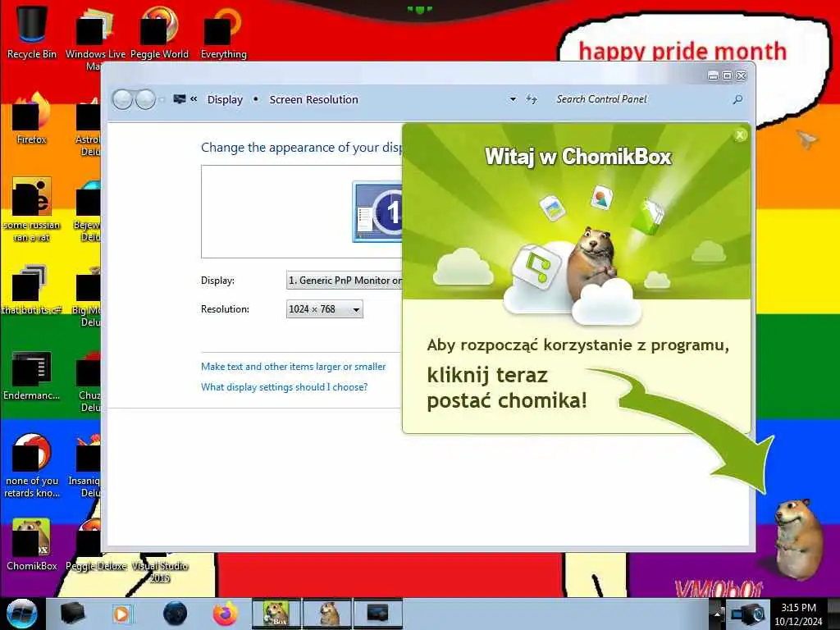The height and width of the screenshot is (630, 840).
Task: Open the 'none of you' desktop icon
Action: 32,465
